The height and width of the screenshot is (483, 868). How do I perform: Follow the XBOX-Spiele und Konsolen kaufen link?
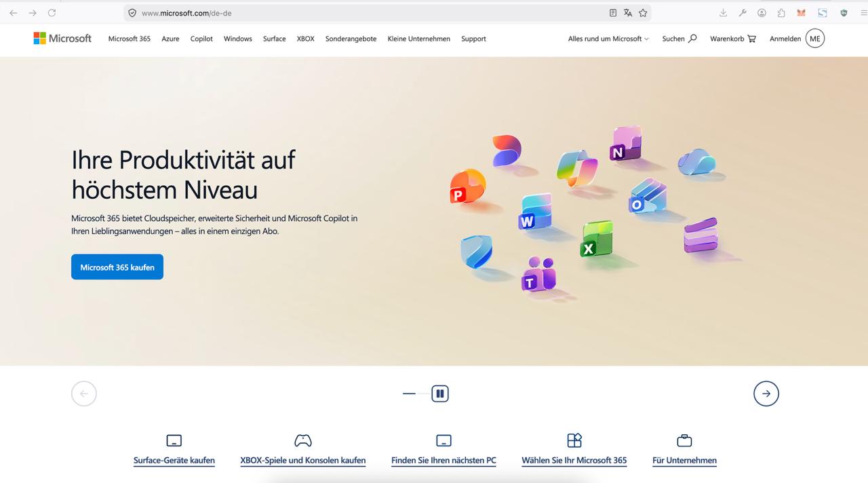[x=303, y=460]
